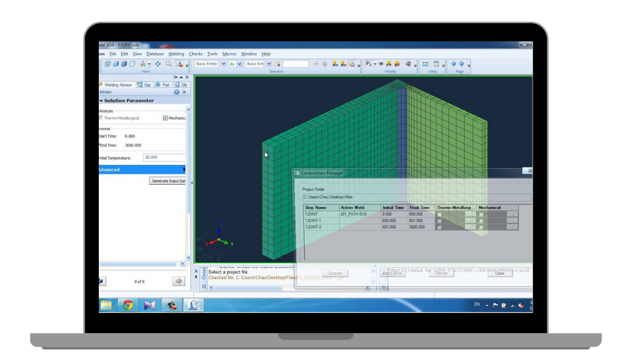
Task: Click the second yellow ID helmet icon
Action: click(x=343, y=64)
